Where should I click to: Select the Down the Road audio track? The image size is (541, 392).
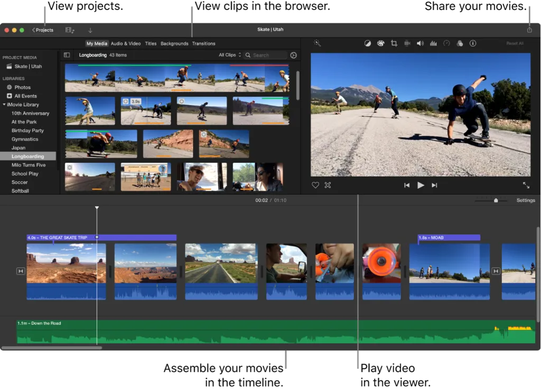(x=276, y=332)
